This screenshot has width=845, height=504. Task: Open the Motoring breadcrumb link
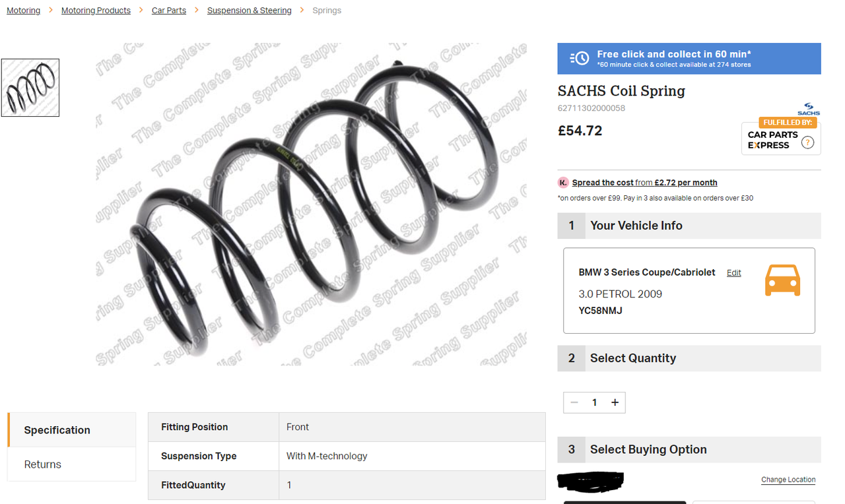click(x=23, y=11)
